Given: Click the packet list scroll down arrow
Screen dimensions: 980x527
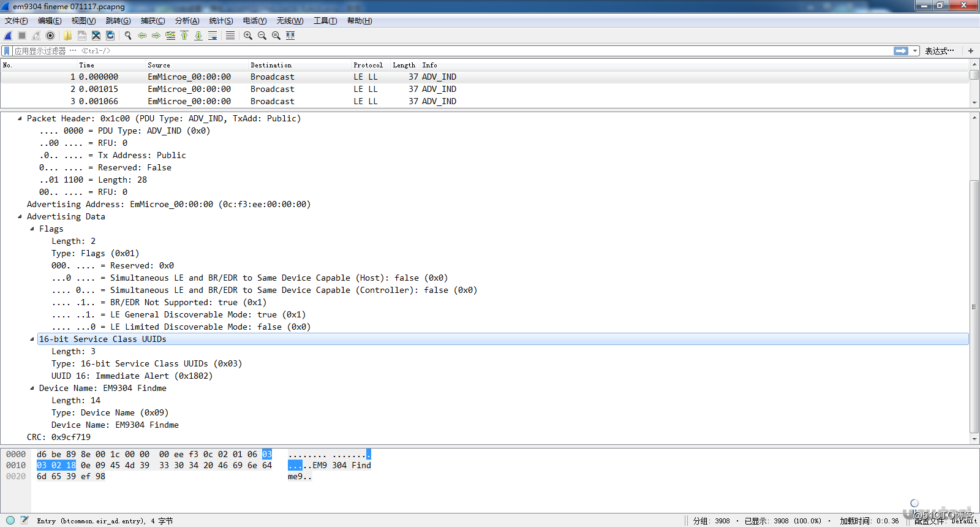Looking at the screenshot, I should click(x=974, y=103).
